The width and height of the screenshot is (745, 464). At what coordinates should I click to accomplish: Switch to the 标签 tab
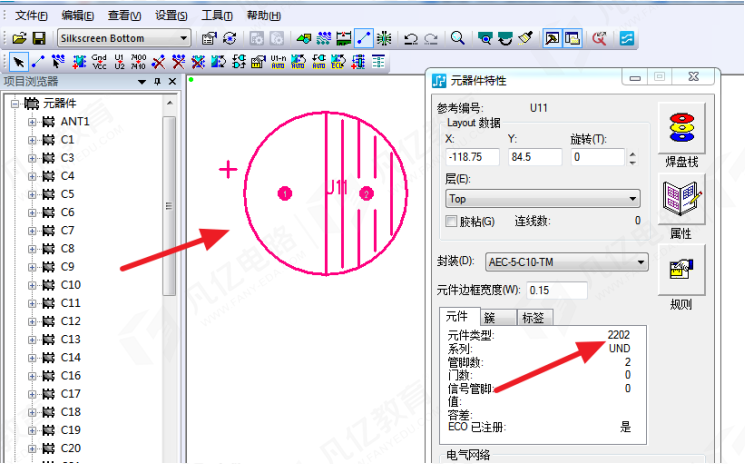(535, 318)
